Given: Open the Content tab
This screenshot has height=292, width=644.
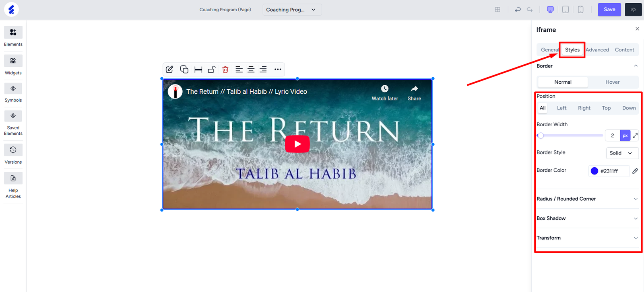Looking at the screenshot, I should point(624,50).
